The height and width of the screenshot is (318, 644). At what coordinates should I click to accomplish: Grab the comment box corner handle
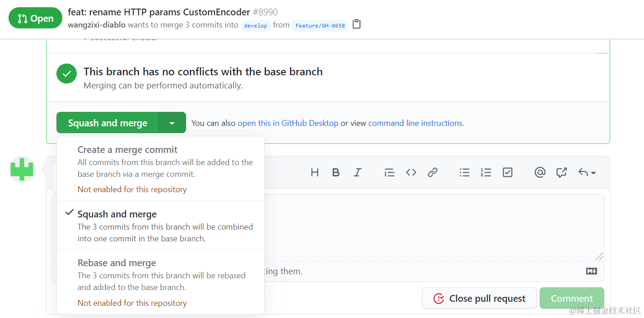point(599,256)
